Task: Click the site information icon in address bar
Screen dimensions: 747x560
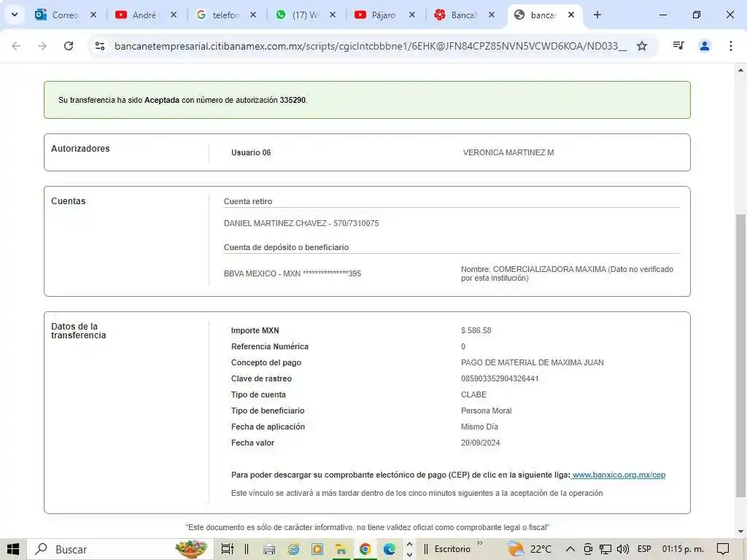Action: 100,46
